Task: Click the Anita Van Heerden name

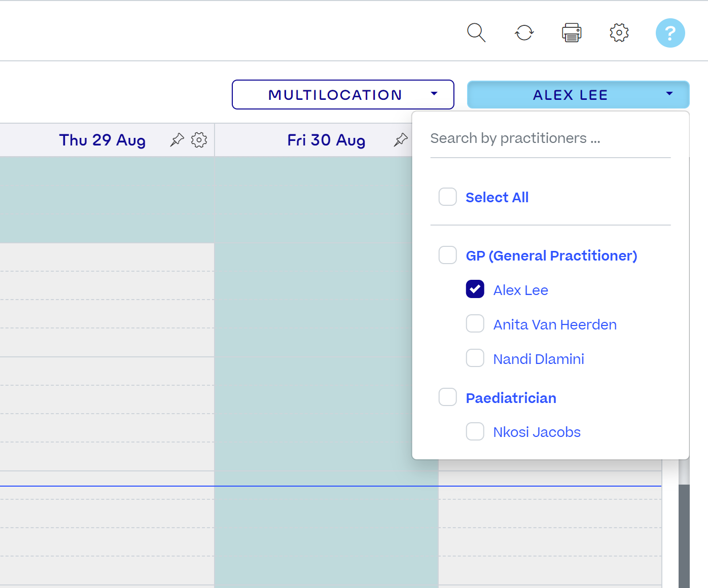Action: click(x=555, y=325)
